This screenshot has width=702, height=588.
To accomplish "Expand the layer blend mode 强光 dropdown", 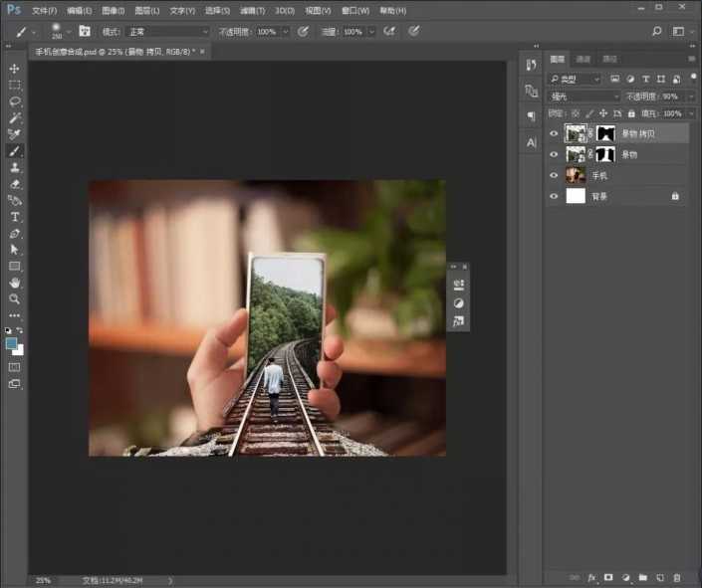I will click(x=585, y=97).
